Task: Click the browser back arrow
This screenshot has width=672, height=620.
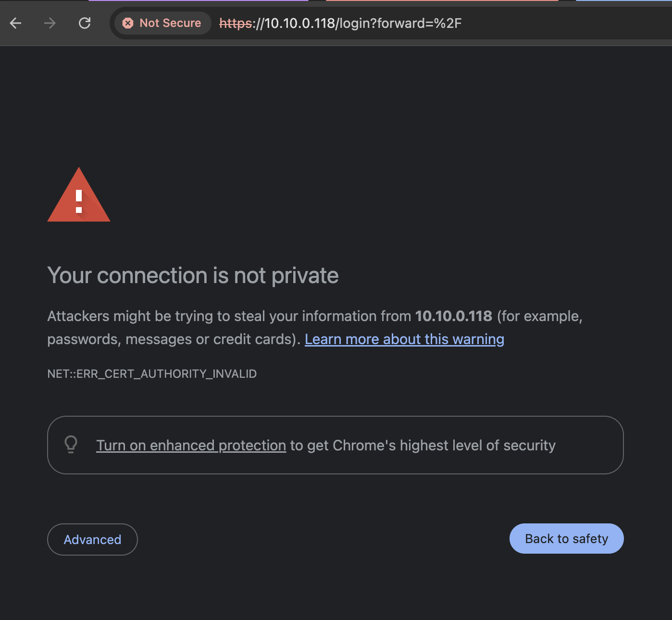Action: click(16, 23)
